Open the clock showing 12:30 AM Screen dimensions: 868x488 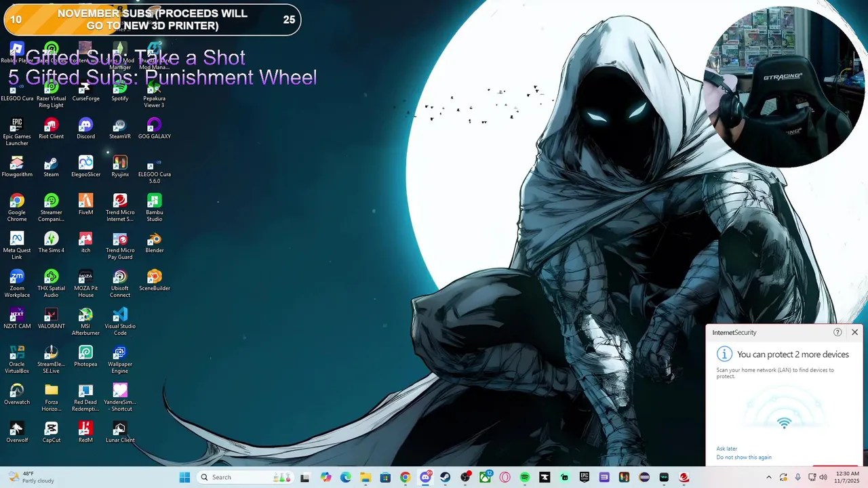847,477
